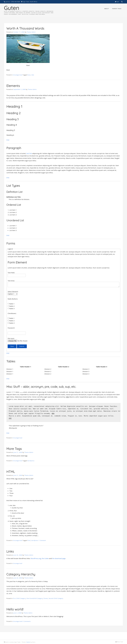127x644 pixels.
Task: Click the [top] link below the Tables section
Action: click(8, 378)
